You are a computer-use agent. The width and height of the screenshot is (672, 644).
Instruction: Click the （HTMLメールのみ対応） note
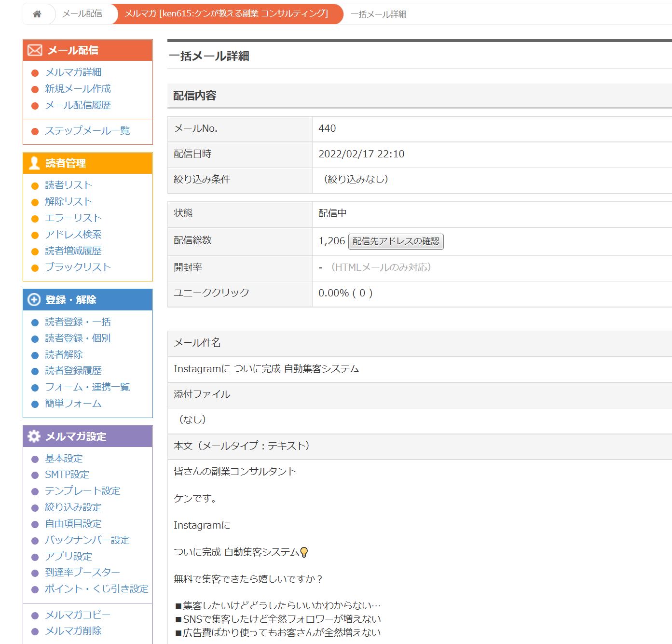[x=381, y=267]
